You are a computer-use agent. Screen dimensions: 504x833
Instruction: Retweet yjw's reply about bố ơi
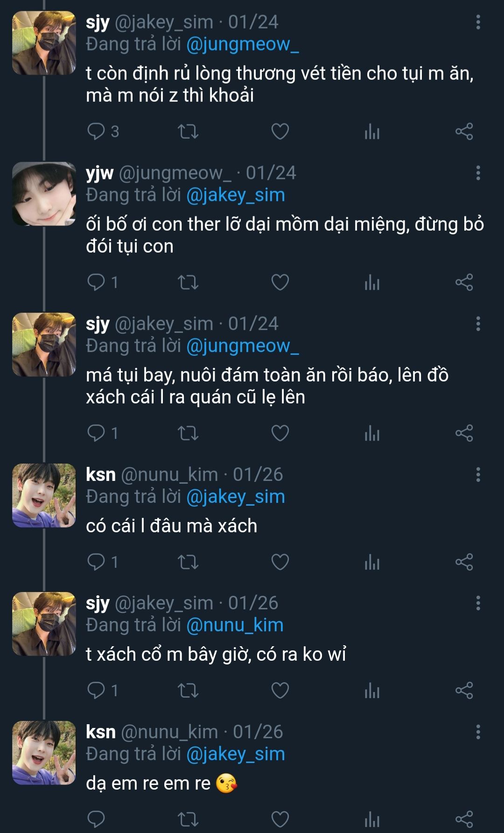coord(188,282)
